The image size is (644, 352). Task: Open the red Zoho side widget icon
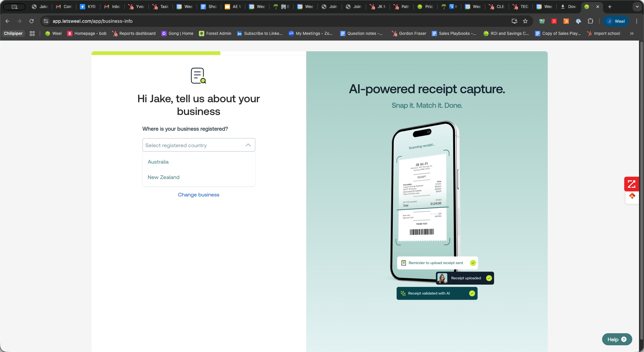pyautogui.click(x=631, y=184)
